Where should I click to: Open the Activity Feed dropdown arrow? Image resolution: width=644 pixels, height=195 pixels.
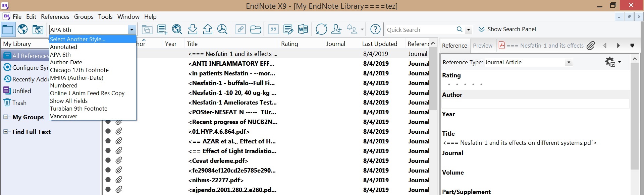click(362, 29)
